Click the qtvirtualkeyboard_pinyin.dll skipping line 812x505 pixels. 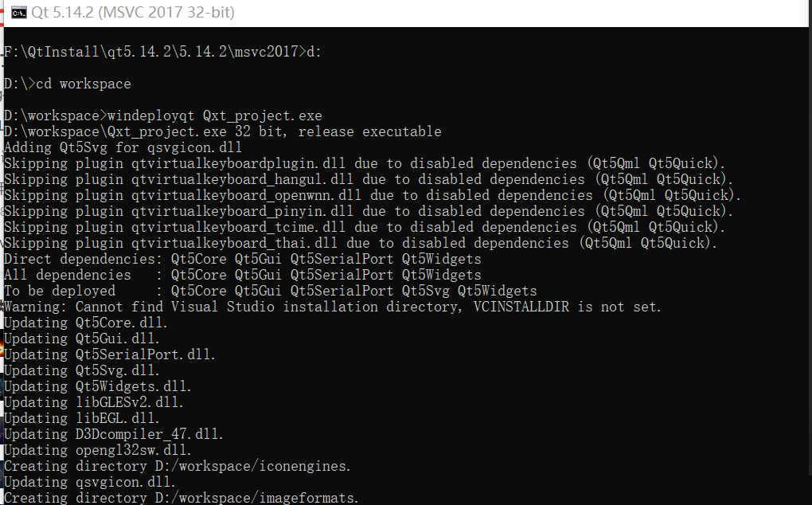369,211
